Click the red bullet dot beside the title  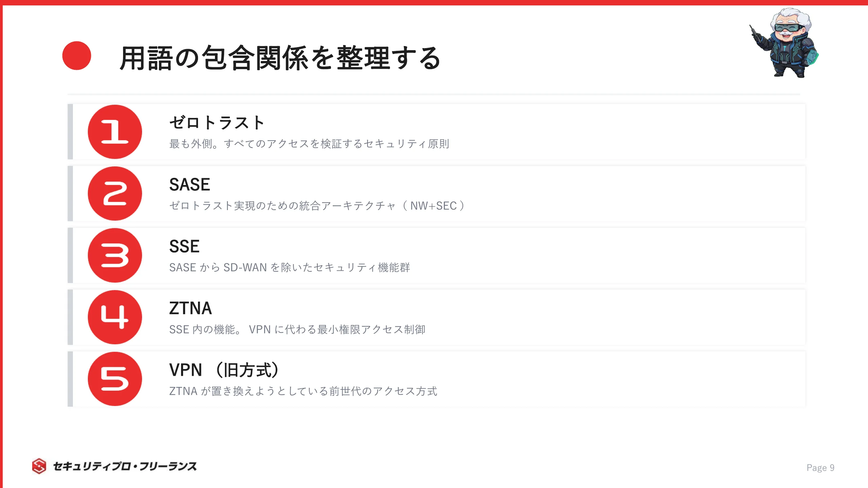(77, 56)
